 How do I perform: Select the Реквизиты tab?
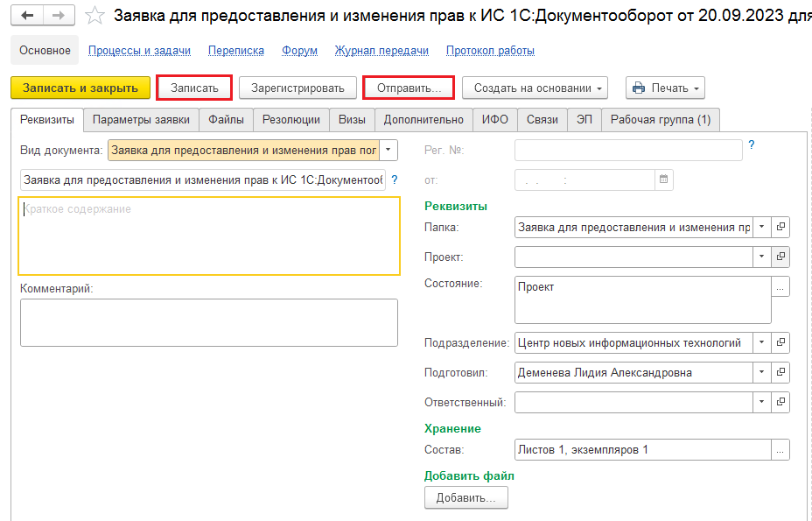pyautogui.click(x=47, y=120)
